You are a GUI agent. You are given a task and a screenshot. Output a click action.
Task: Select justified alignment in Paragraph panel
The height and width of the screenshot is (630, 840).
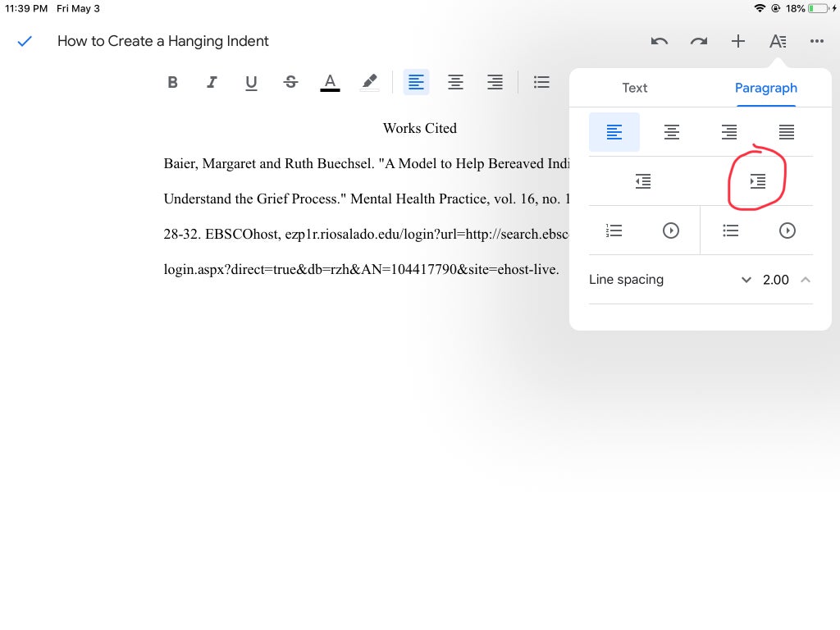[787, 132]
